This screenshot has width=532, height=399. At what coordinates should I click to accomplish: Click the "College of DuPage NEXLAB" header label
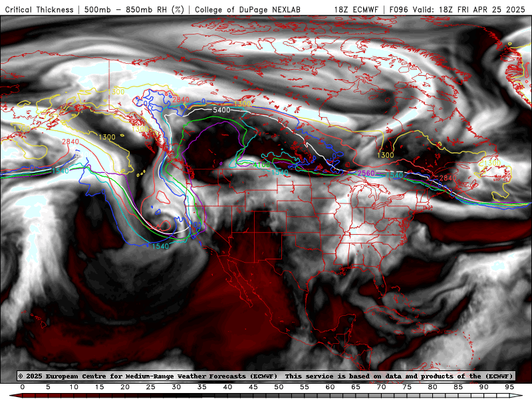point(247,9)
